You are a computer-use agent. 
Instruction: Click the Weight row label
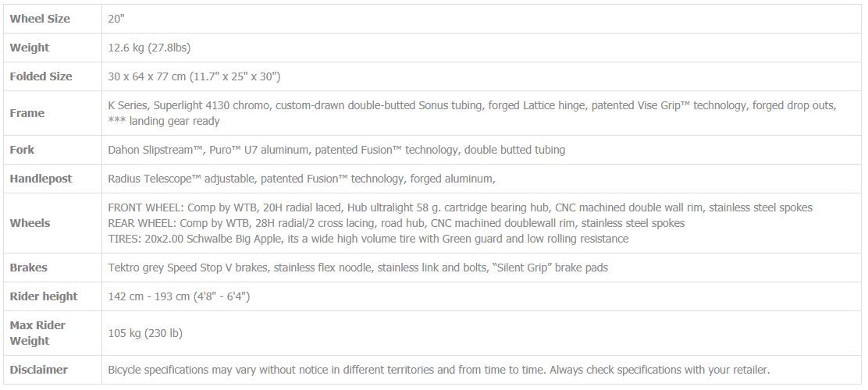30,48
